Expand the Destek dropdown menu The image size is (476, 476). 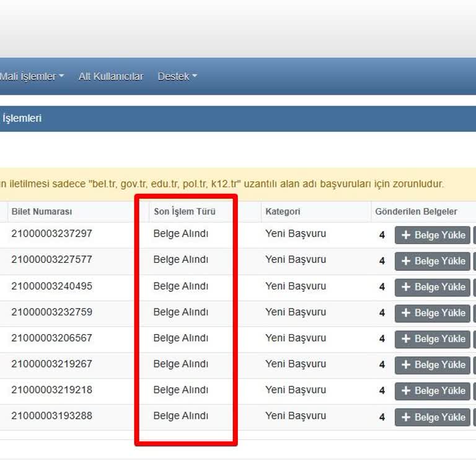pyautogui.click(x=177, y=76)
